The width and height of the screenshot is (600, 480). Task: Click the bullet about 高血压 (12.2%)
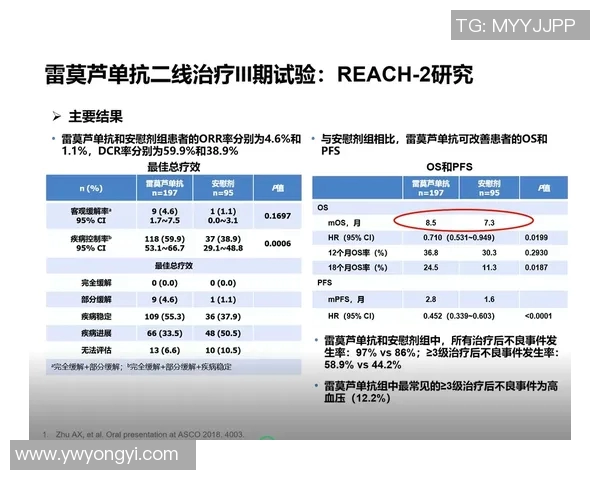[x=441, y=392]
